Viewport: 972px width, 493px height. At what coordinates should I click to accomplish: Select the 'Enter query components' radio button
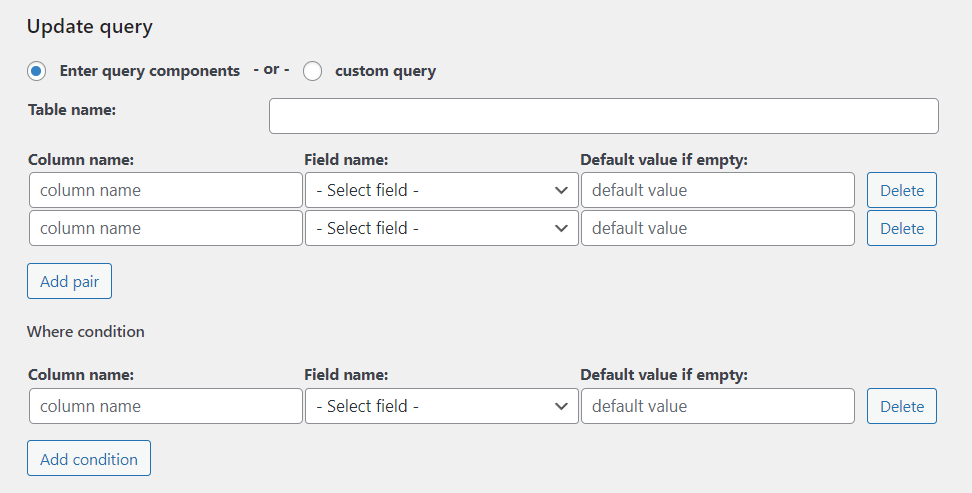37,71
